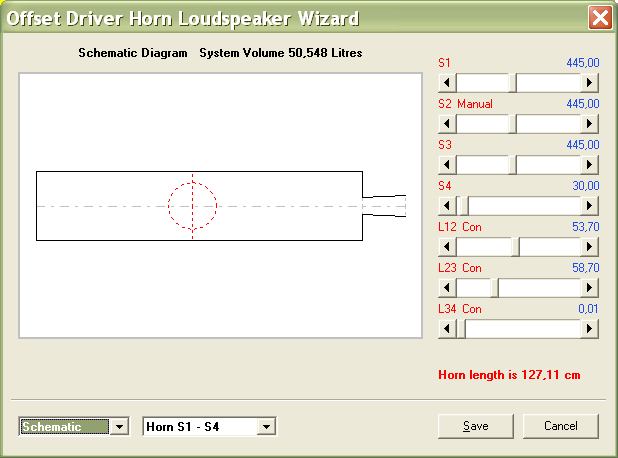This screenshot has height=458, width=618.
Task: Click right arrow of S4 scrollbar
Action: click(589, 206)
